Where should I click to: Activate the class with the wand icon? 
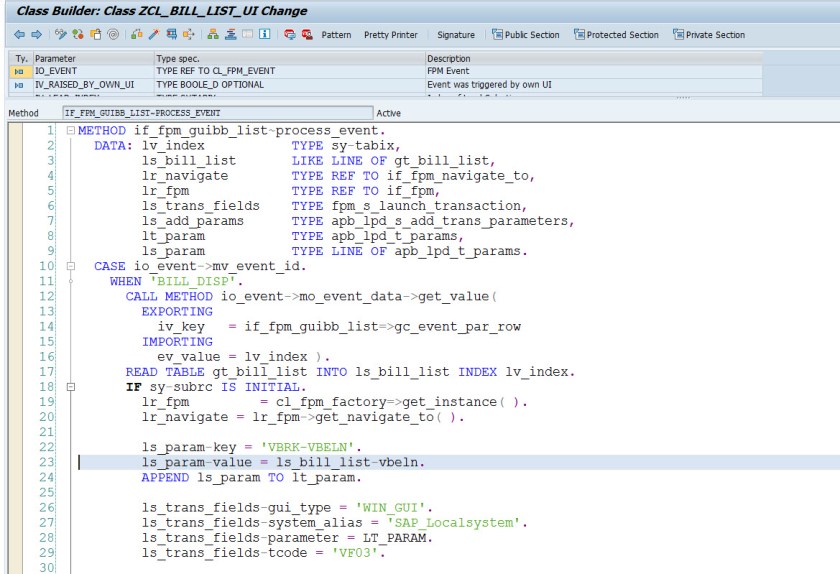(154, 35)
